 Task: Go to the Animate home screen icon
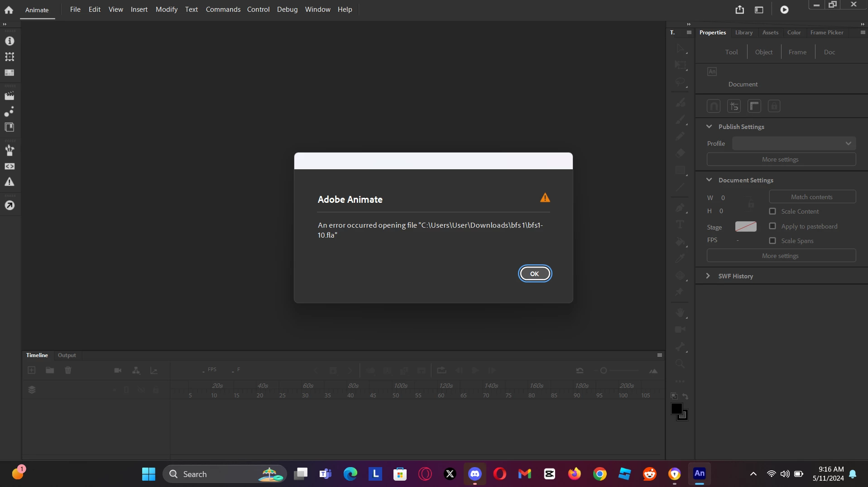(9, 10)
